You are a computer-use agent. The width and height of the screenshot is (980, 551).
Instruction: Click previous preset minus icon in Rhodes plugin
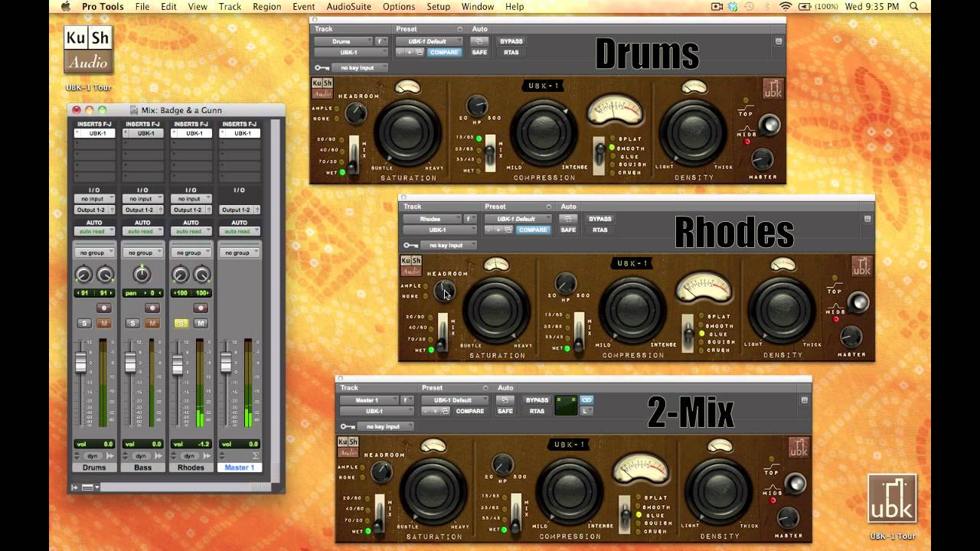pos(488,230)
